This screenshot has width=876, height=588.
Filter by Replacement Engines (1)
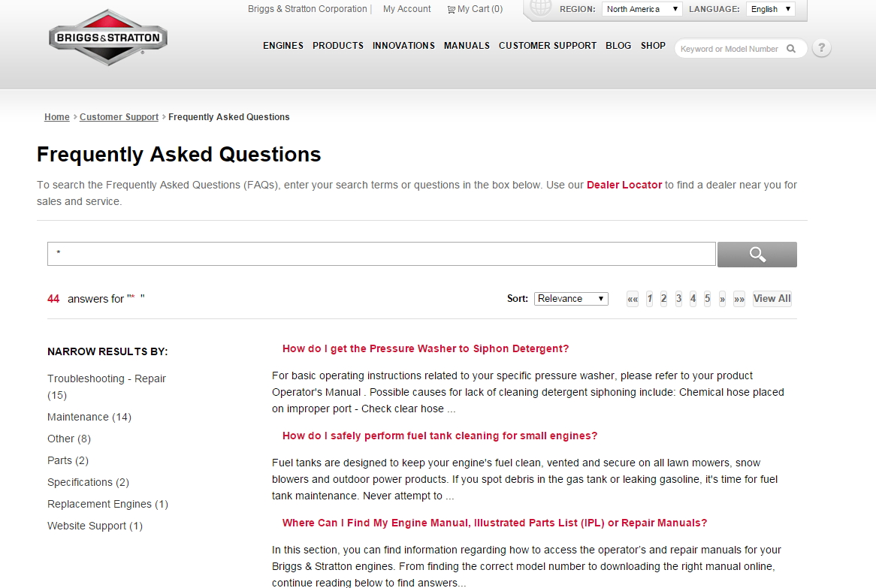point(108,504)
